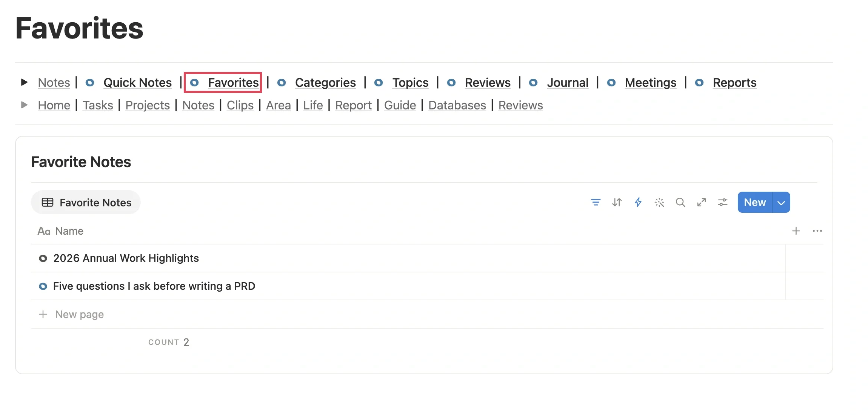Go to Quick Notes page
The image size is (868, 415).
coord(137,83)
